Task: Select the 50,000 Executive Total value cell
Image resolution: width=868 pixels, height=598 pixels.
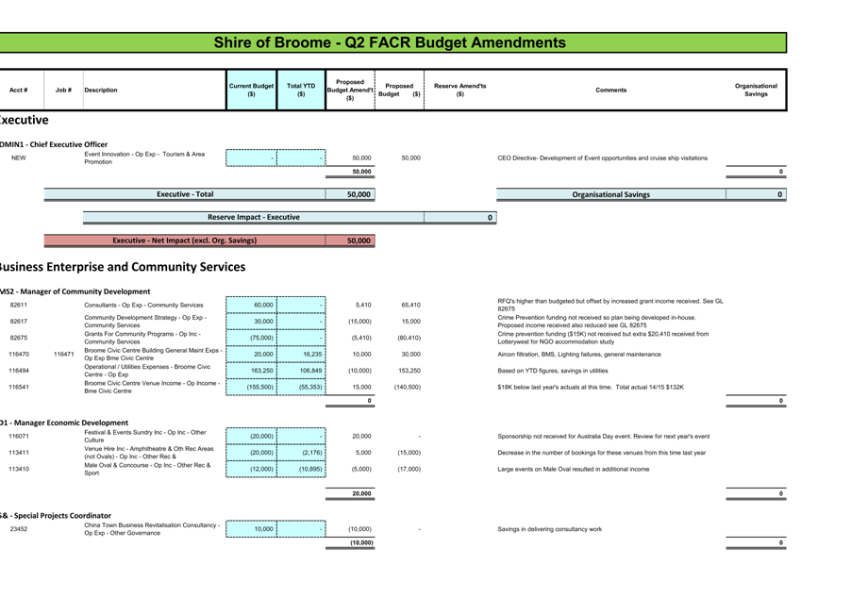Action: pos(350,194)
